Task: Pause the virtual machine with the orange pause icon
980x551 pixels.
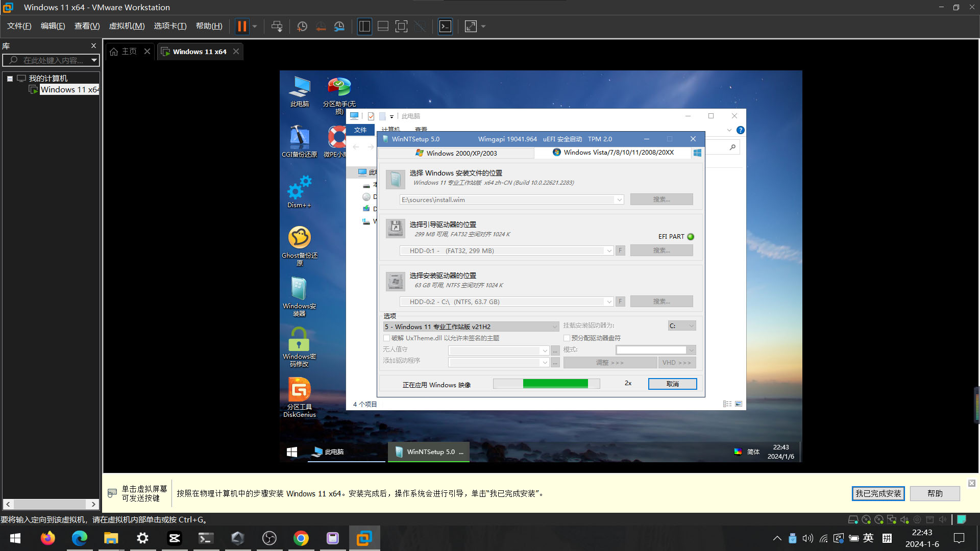Action: coord(242,26)
